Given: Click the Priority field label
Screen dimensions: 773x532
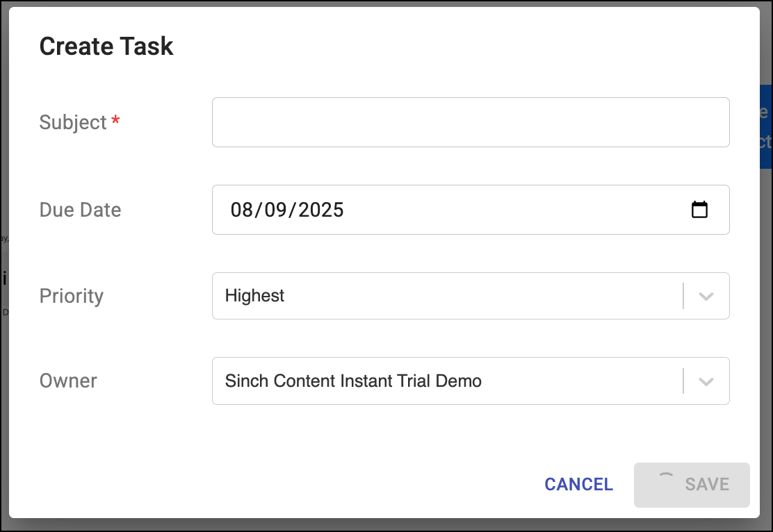Looking at the screenshot, I should pyautogui.click(x=71, y=296).
